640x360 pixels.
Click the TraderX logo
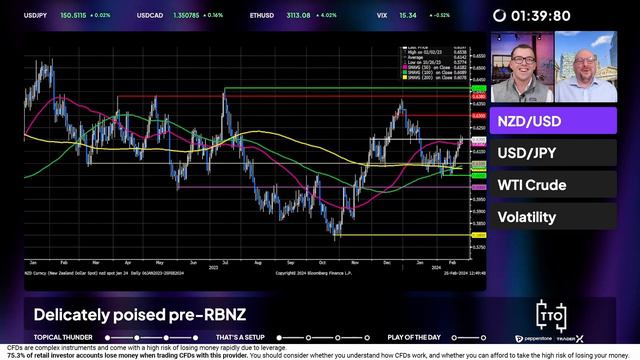coord(570,339)
